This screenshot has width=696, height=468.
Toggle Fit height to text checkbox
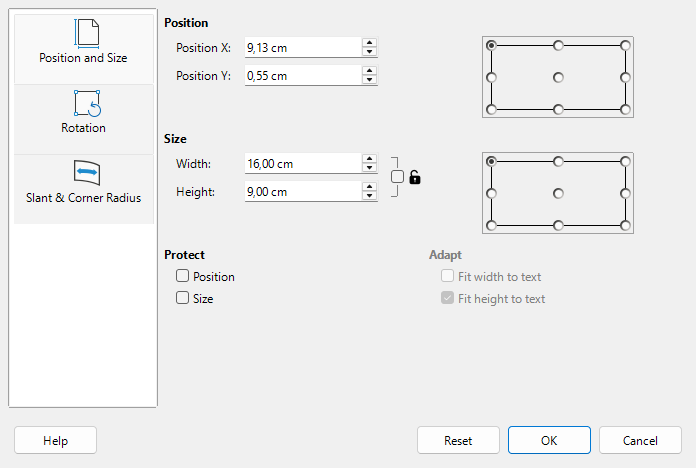(x=447, y=297)
